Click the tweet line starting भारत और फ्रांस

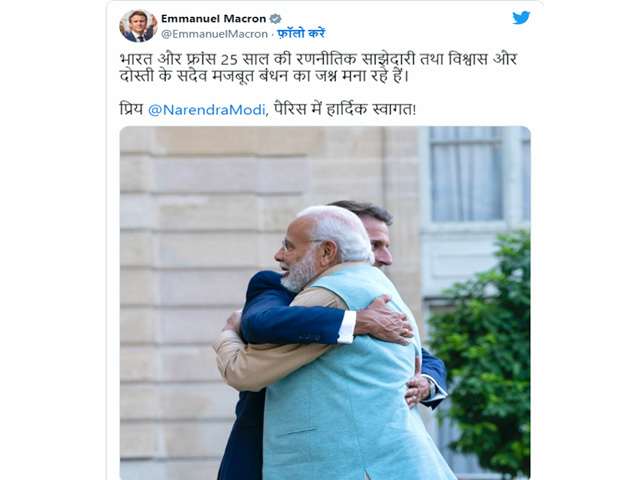pos(318,59)
